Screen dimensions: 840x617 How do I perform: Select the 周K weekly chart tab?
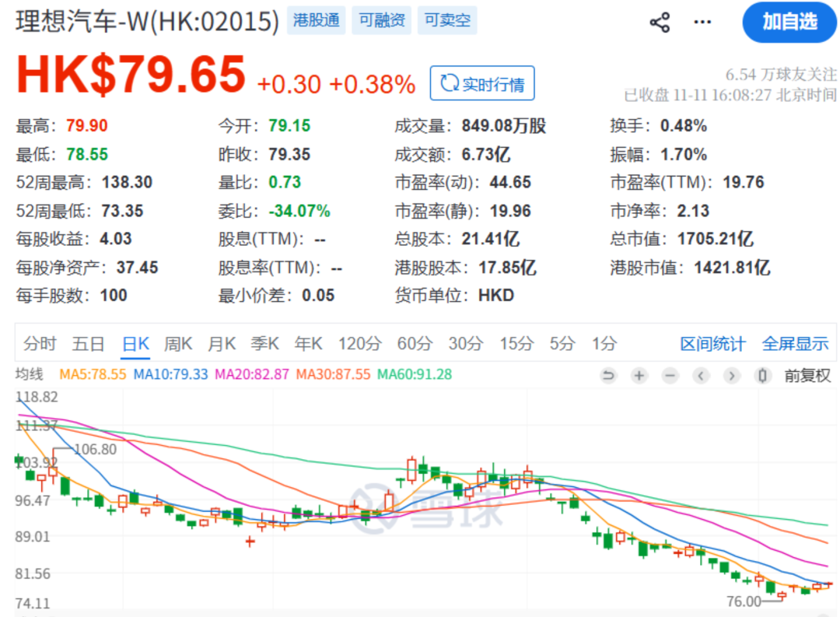point(178,343)
